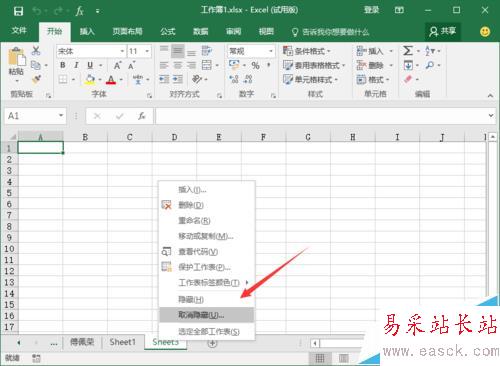Toggle Italic formatting
Viewport: 500px width, 366px height.
pyautogui.click(x=76, y=65)
